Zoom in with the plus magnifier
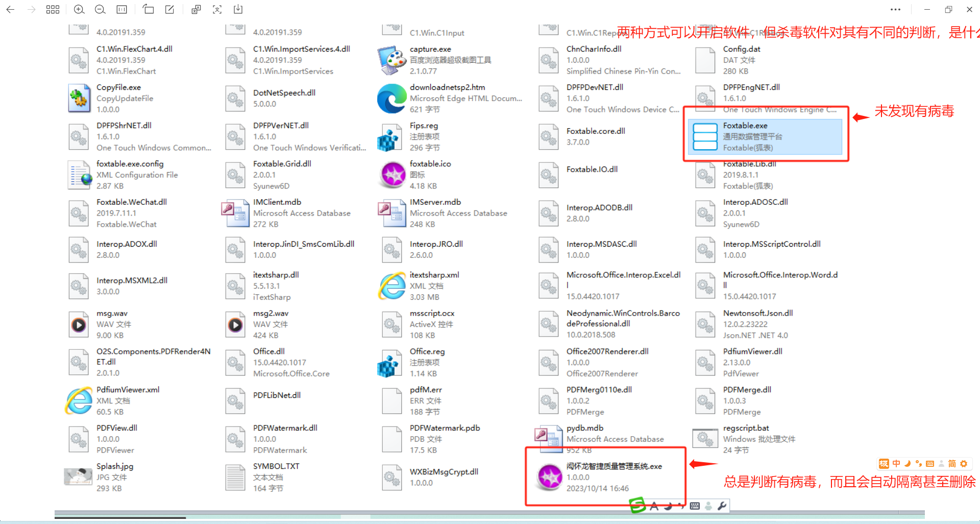The image size is (980, 524). pos(79,9)
